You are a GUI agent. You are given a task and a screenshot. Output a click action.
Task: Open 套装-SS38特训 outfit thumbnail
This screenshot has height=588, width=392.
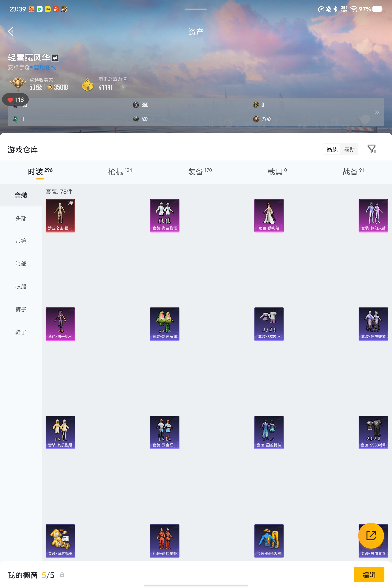tap(373, 432)
